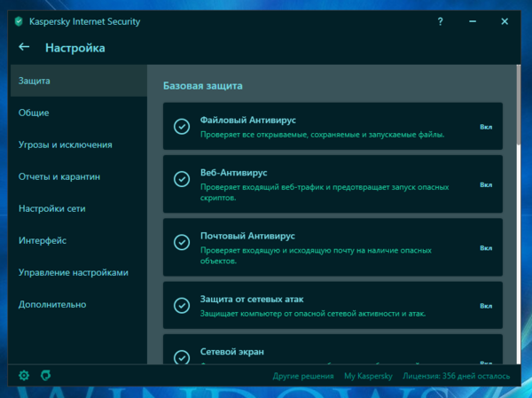Open Угрозы и исключения section

click(x=65, y=144)
